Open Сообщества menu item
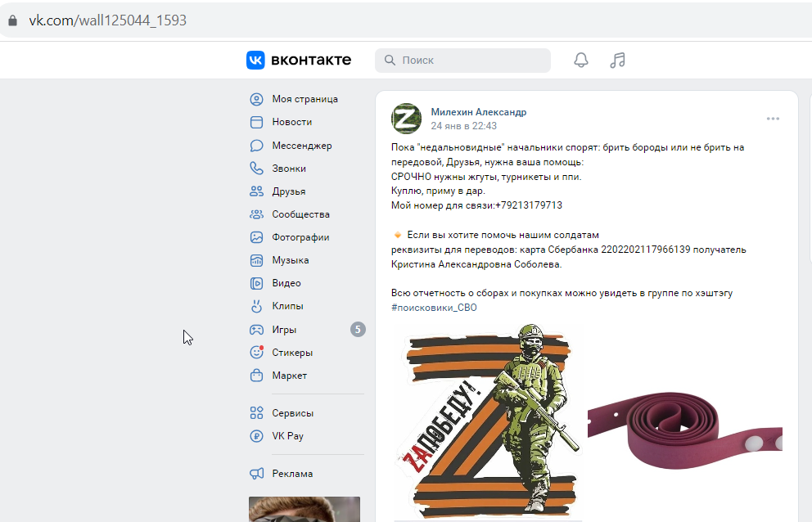This screenshot has width=812, height=522. pyautogui.click(x=301, y=214)
